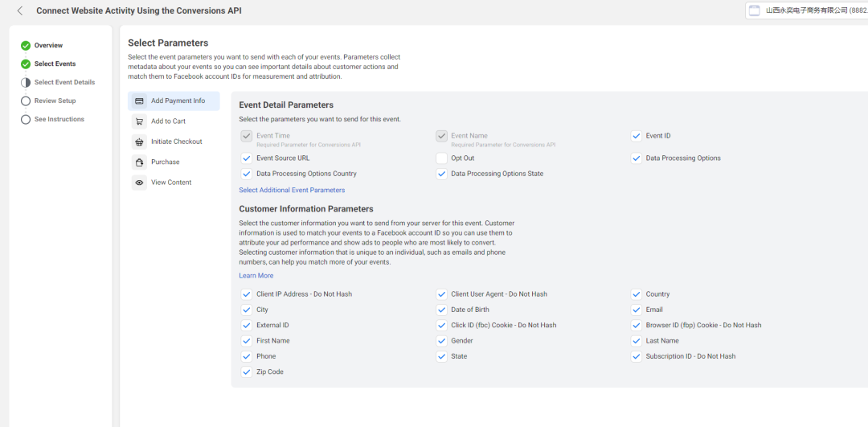Select the Initiate Checkout event tab
Viewport: 868px width, 427px height.
174,142
